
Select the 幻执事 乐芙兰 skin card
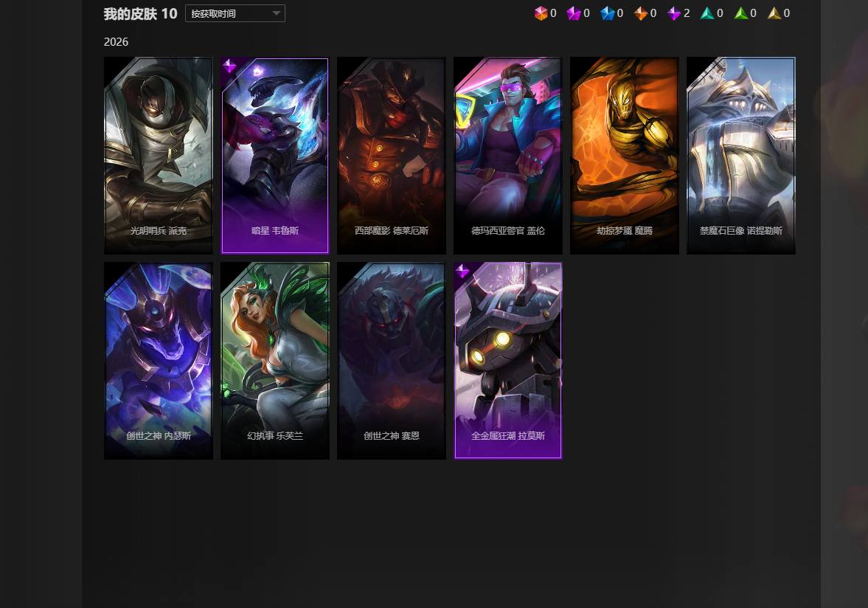(275, 361)
